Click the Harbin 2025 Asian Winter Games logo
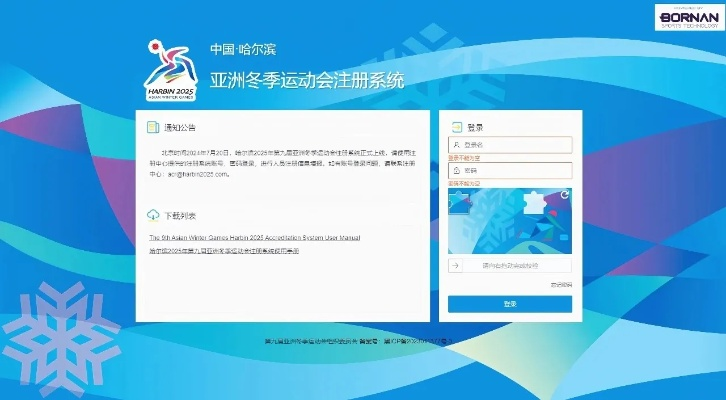The height and width of the screenshot is (400, 726). click(x=171, y=71)
